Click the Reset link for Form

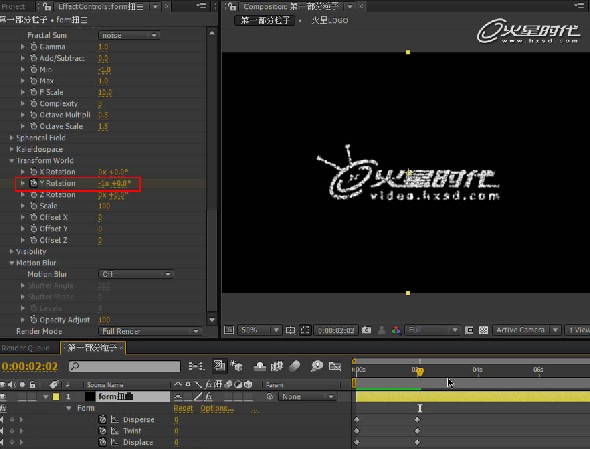tap(183, 408)
